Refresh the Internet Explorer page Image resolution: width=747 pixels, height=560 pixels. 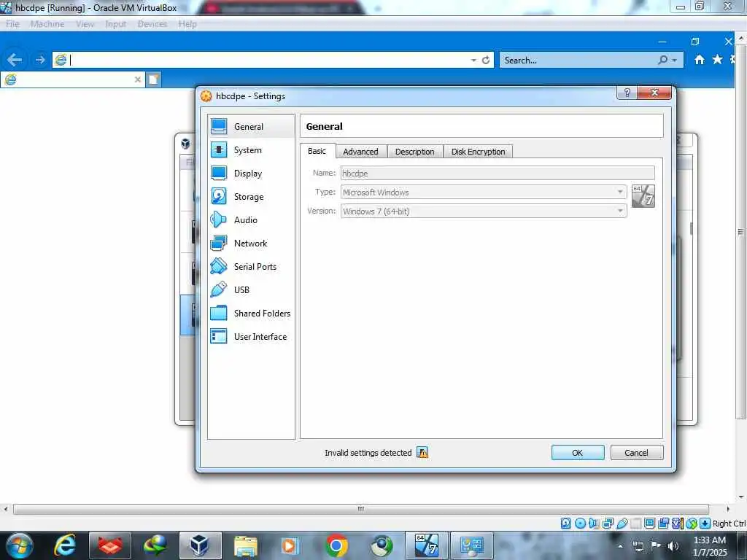[x=485, y=60]
